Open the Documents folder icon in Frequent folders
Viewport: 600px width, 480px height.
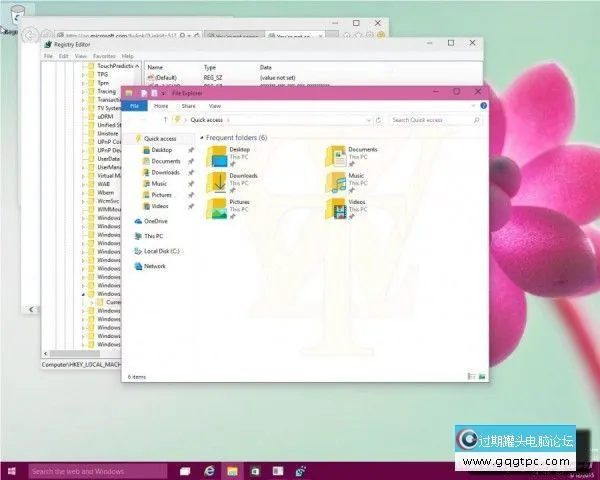337,155
